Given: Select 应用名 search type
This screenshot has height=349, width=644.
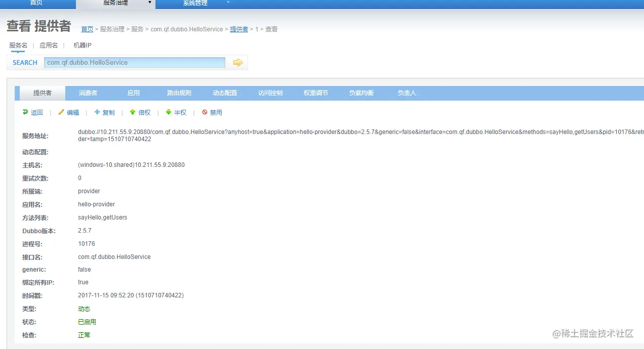Looking at the screenshot, I should click(x=49, y=46).
